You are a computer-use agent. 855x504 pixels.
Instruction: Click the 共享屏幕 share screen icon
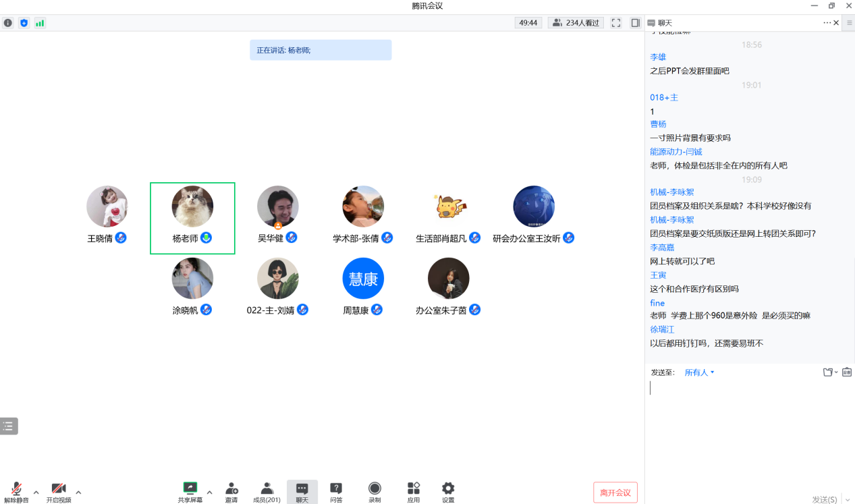(190, 489)
